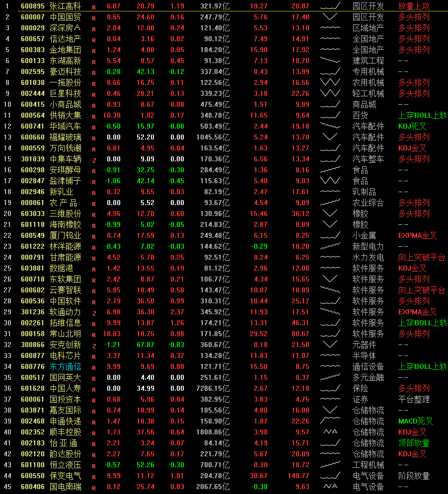Click industry 半导体 for 电科芯片
Viewport: 448px width, 494px height.
coord(364,355)
